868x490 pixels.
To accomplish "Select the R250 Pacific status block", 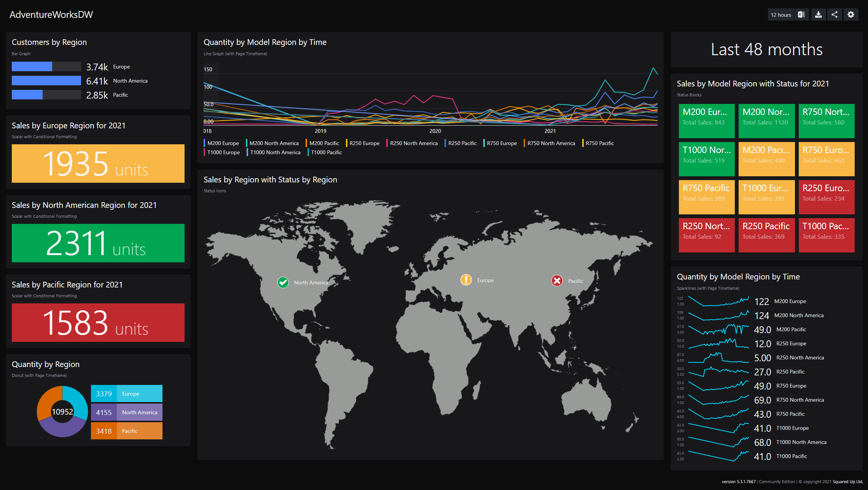I will pyautogui.click(x=766, y=235).
